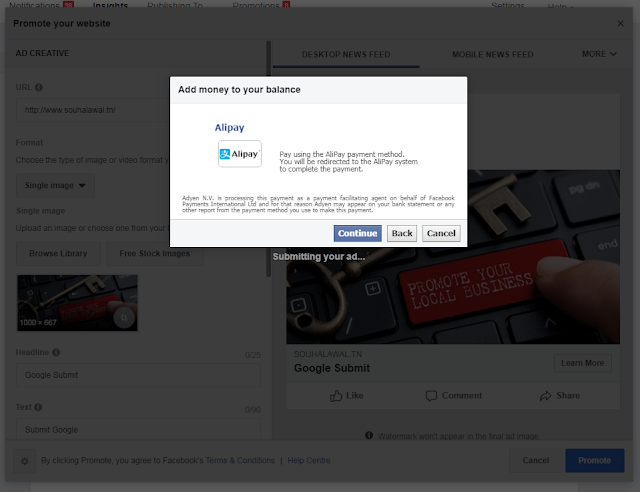Click Learn More in the ad preview
This screenshot has width=640, height=492.
[582, 363]
